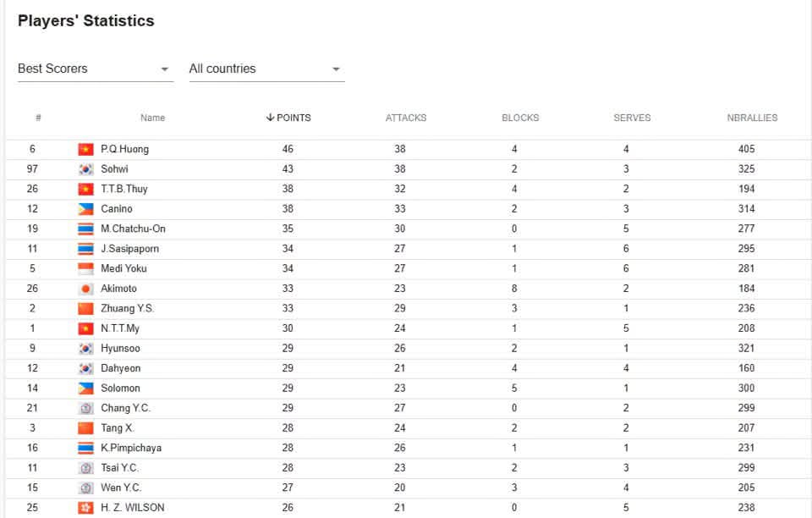The image size is (812, 518).
Task: Click the South Korea flag beside Sohwi
Action: click(85, 169)
